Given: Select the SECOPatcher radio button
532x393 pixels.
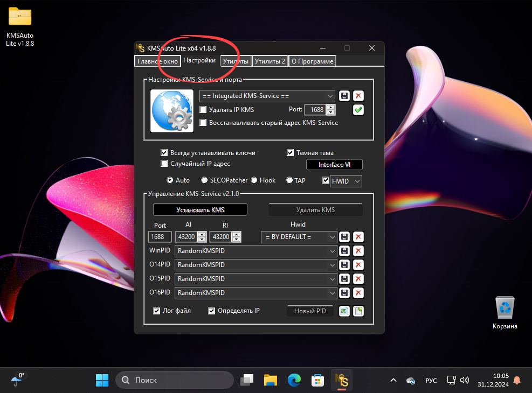Looking at the screenshot, I should point(205,180).
